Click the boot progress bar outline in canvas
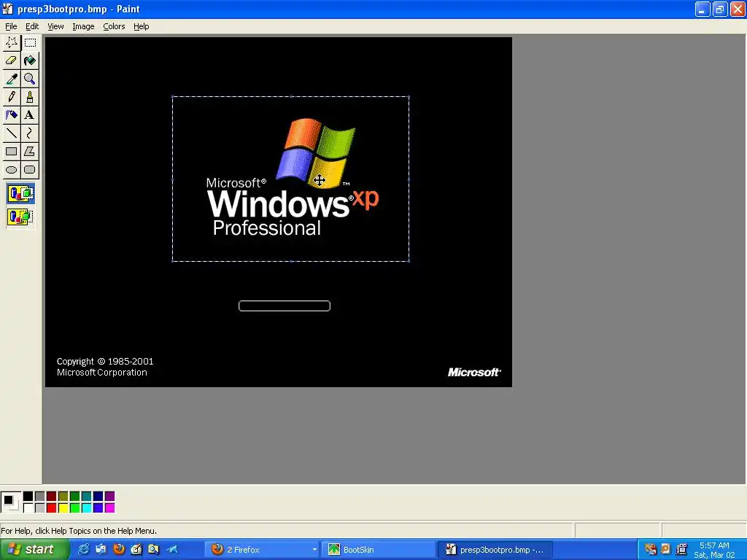 click(x=285, y=306)
